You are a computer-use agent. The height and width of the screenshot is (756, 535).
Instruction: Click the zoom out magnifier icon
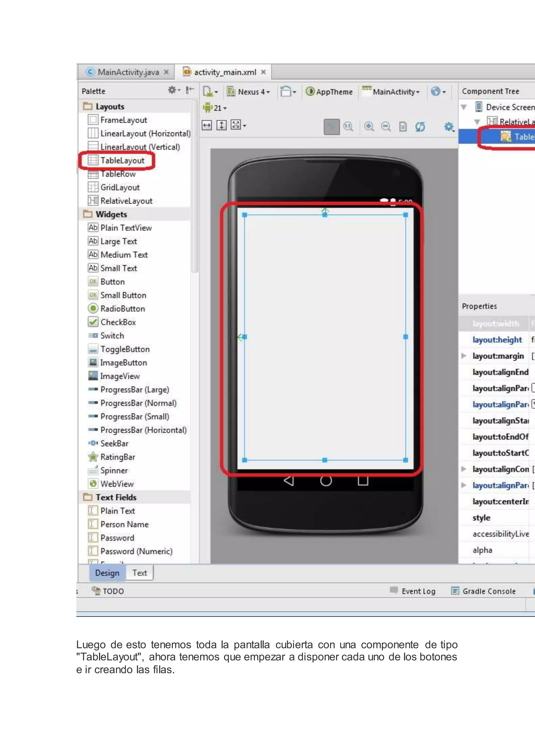[x=386, y=127]
